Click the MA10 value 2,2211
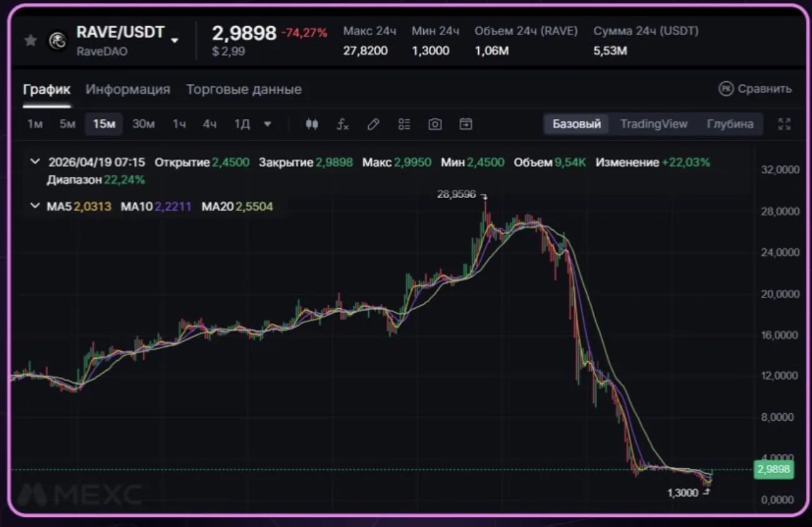The height and width of the screenshot is (527, 812). [173, 206]
